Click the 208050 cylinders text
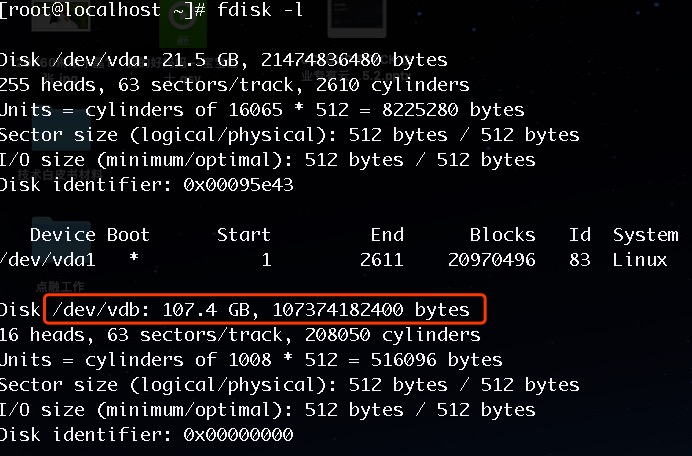The image size is (692, 456). (x=392, y=335)
